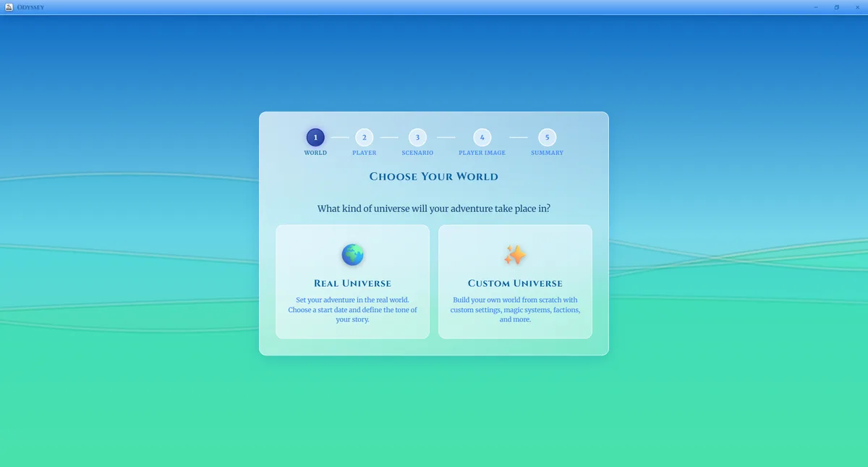Click the universe question text
868x467 pixels.
(433, 209)
